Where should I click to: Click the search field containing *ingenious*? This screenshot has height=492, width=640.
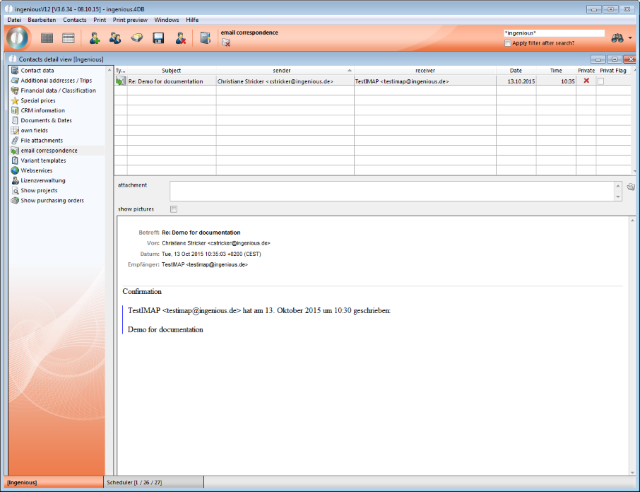553,33
